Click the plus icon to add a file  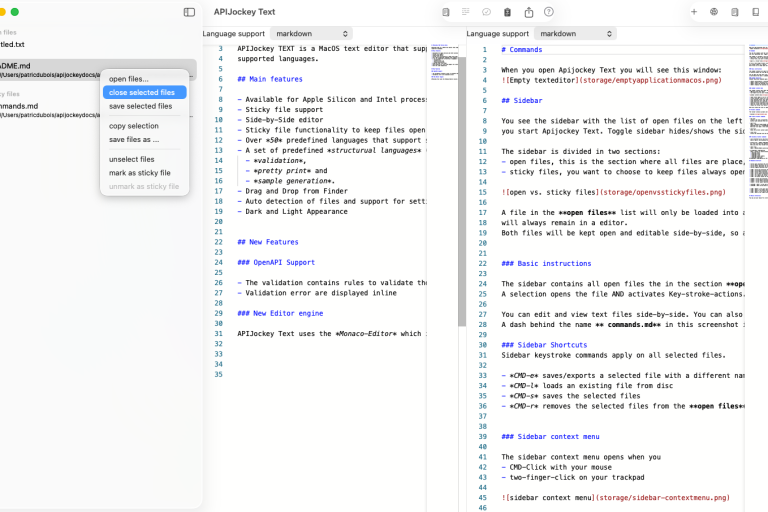694,12
